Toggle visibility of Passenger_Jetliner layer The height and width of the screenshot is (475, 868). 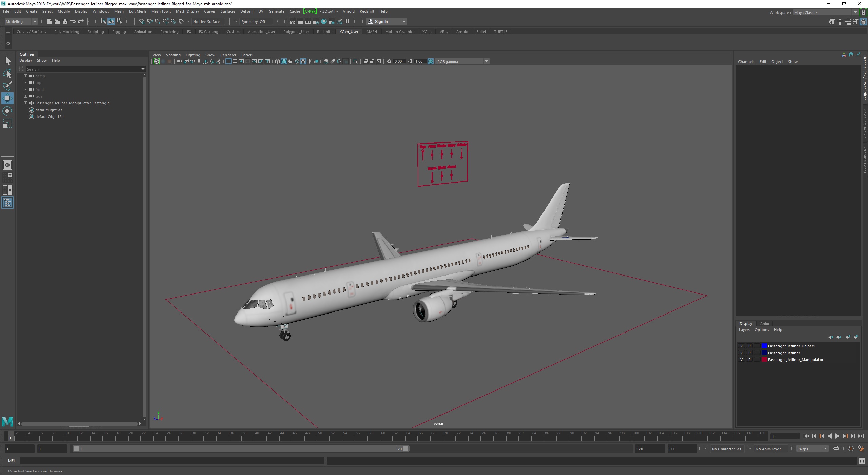741,353
